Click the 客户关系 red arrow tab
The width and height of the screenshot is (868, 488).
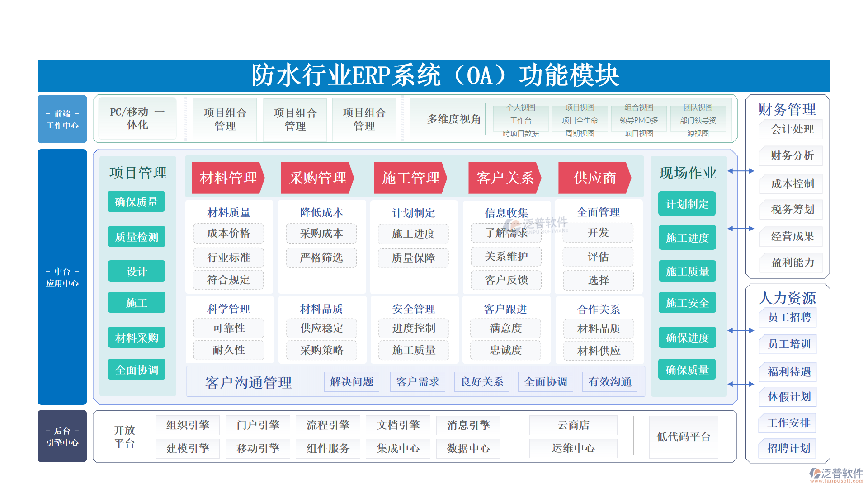click(x=505, y=178)
